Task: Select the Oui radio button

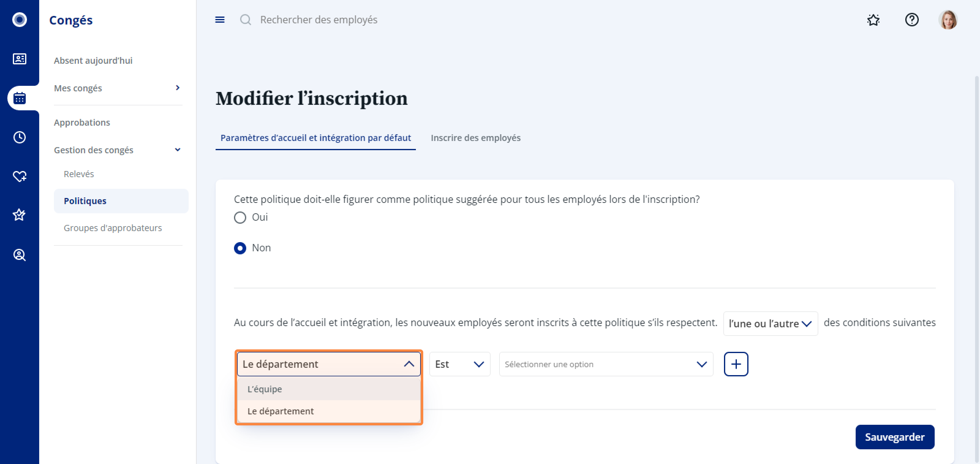Action: click(240, 217)
